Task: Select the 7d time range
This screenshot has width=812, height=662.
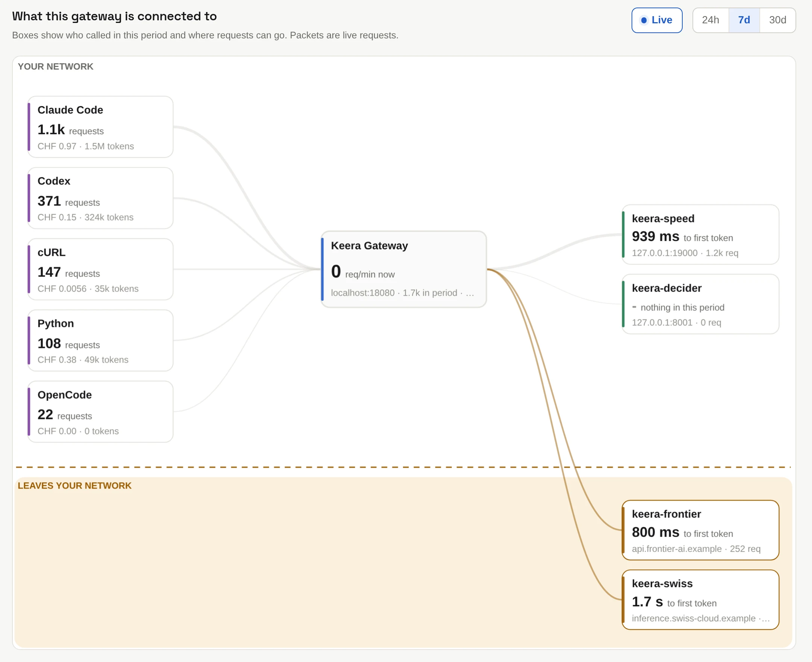Action: 744,20
